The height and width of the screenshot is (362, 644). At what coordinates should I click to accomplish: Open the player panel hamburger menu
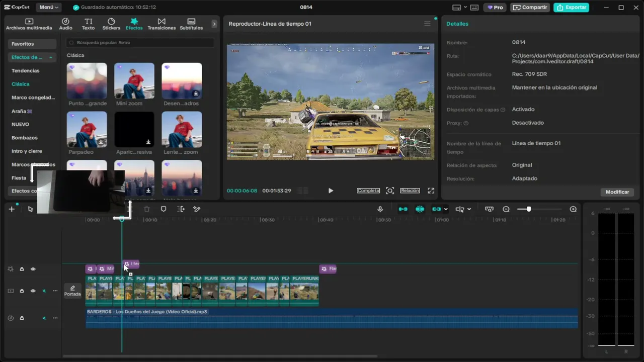point(427,24)
